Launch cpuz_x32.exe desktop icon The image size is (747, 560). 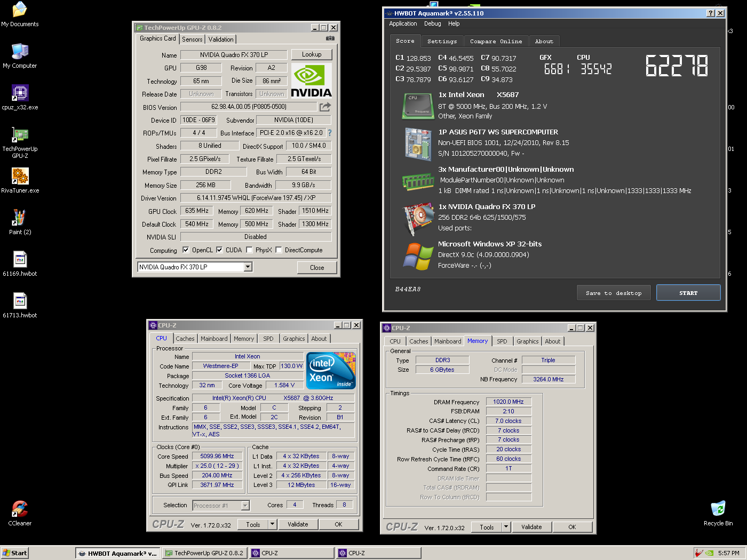(20, 98)
